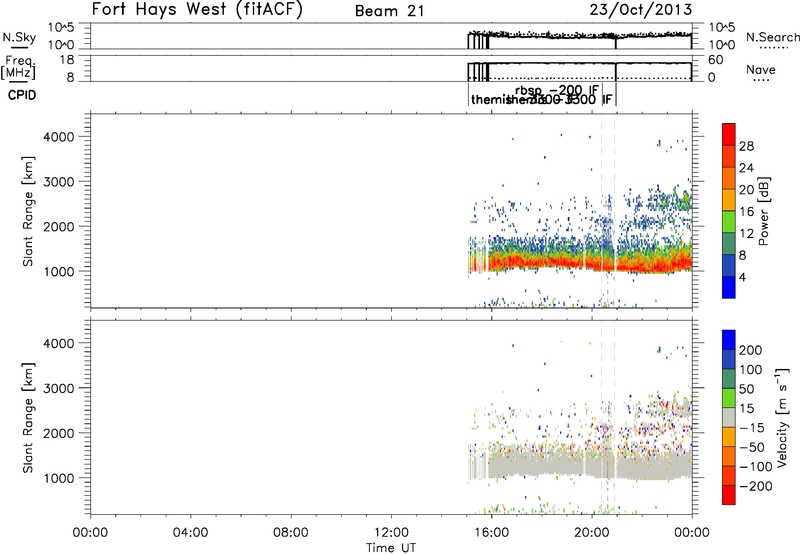Click the '20:00' time tick label
The width and height of the screenshot is (800, 554).
pyautogui.click(x=591, y=533)
